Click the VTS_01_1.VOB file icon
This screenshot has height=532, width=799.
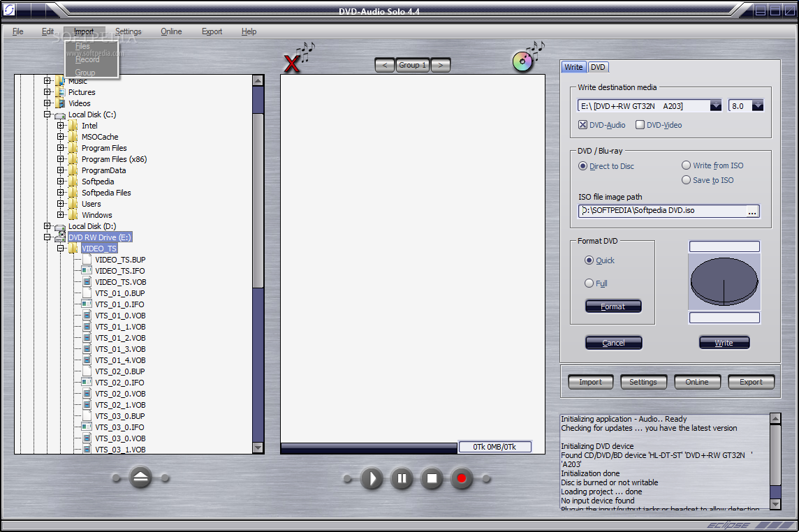(87, 327)
